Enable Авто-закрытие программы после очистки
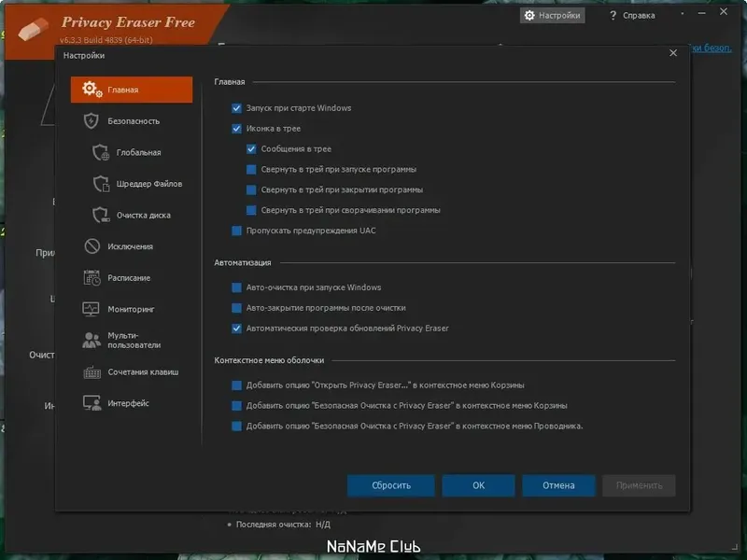 (236, 308)
